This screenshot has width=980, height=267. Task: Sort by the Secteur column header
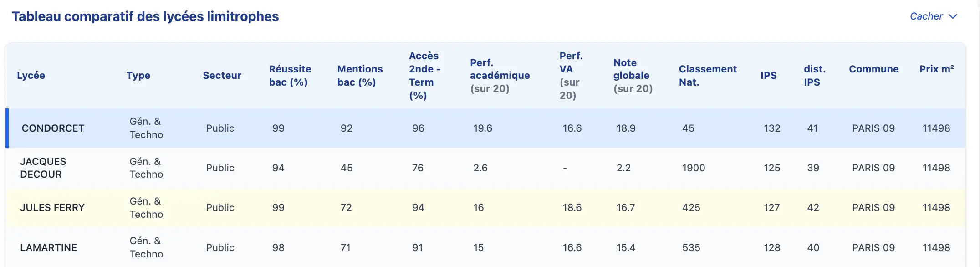click(x=222, y=75)
